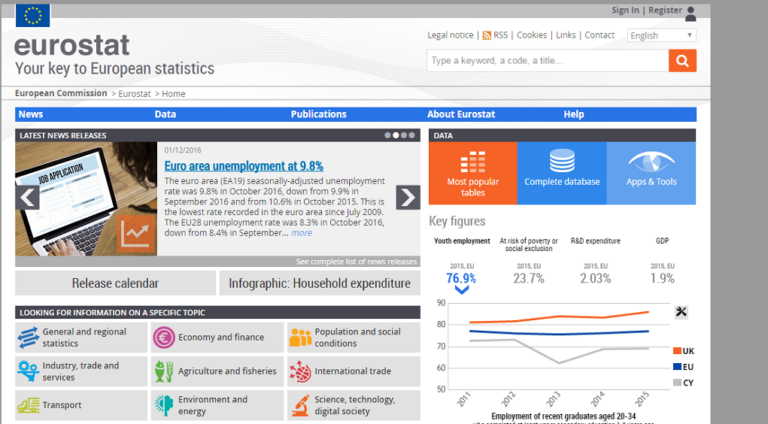Show previous news with left arrow
The width and height of the screenshot is (768, 424).
(27, 197)
